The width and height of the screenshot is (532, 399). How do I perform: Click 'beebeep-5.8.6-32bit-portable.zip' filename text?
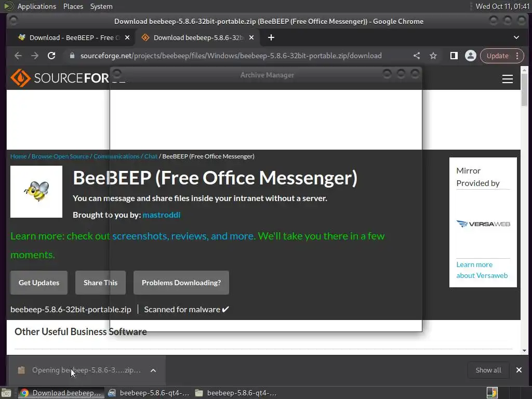coord(71,310)
